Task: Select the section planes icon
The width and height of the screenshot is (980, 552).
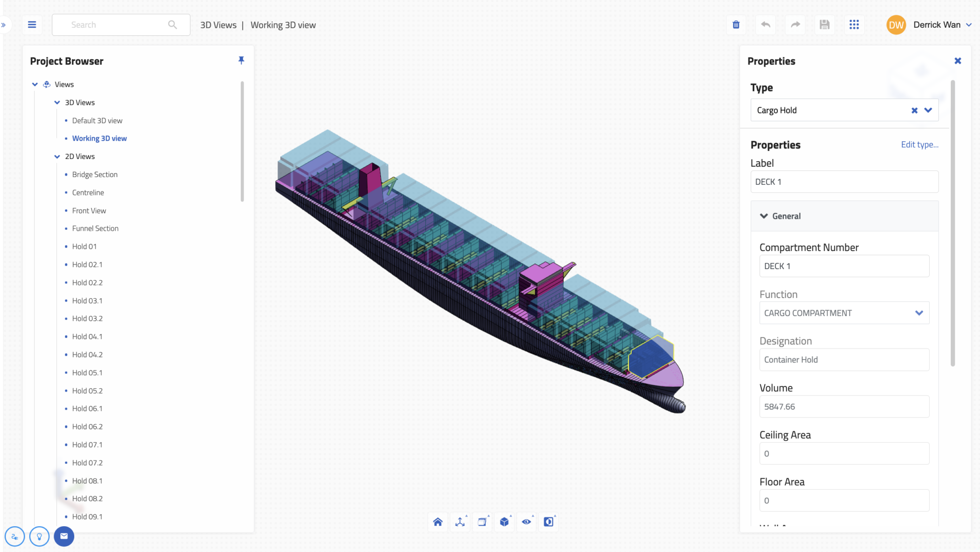Action: pyautogui.click(x=482, y=522)
